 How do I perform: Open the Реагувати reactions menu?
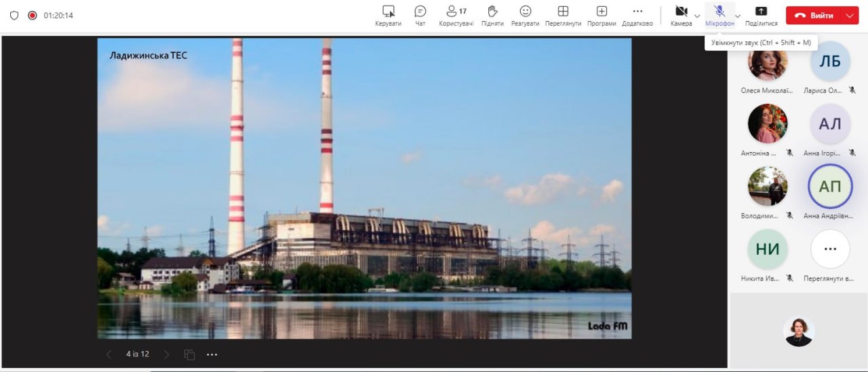[x=526, y=16]
